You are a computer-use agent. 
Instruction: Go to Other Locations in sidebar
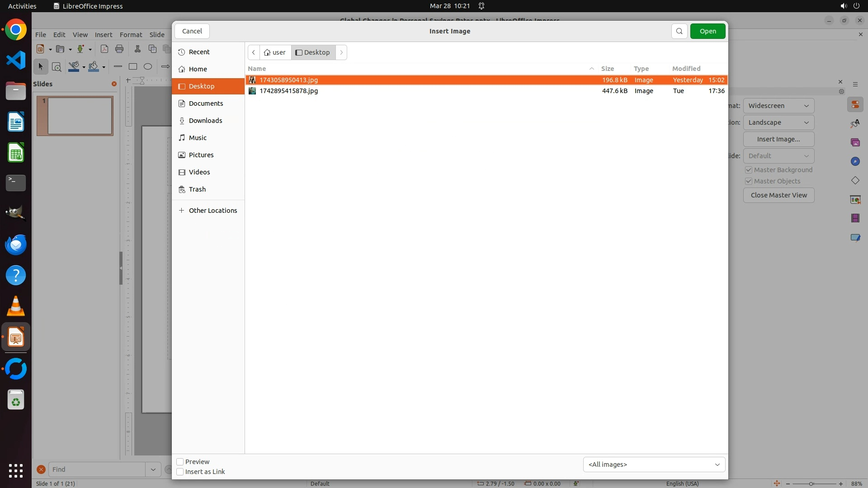point(212,211)
